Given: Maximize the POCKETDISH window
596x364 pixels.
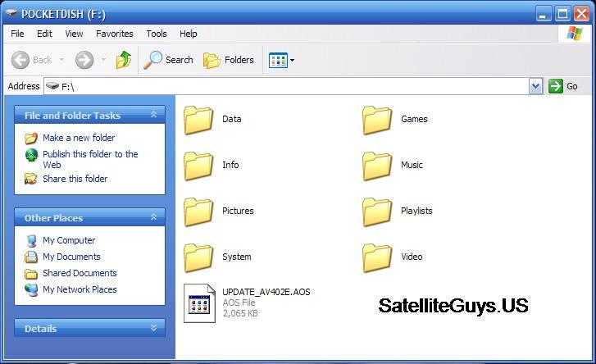Looking at the screenshot, I should pos(562,14).
